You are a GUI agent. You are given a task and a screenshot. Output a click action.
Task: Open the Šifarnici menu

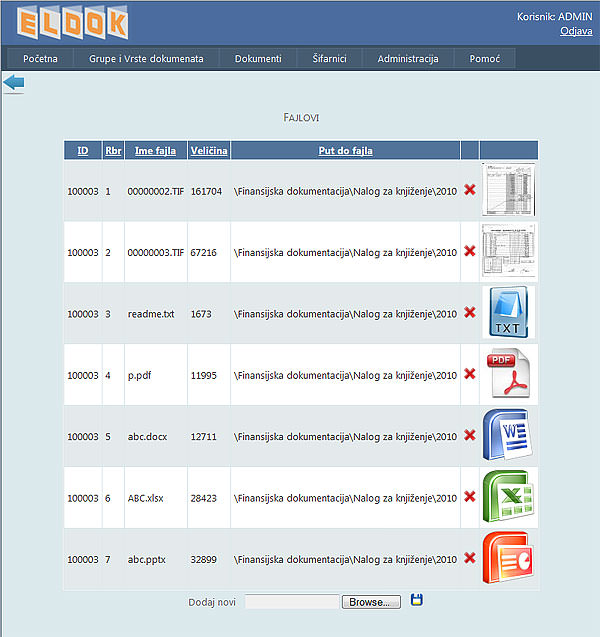329,59
